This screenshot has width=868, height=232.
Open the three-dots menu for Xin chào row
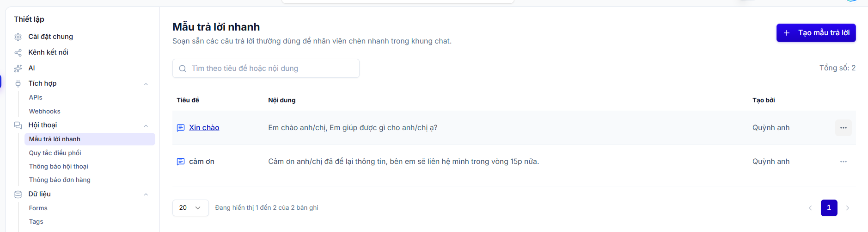pyautogui.click(x=843, y=128)
